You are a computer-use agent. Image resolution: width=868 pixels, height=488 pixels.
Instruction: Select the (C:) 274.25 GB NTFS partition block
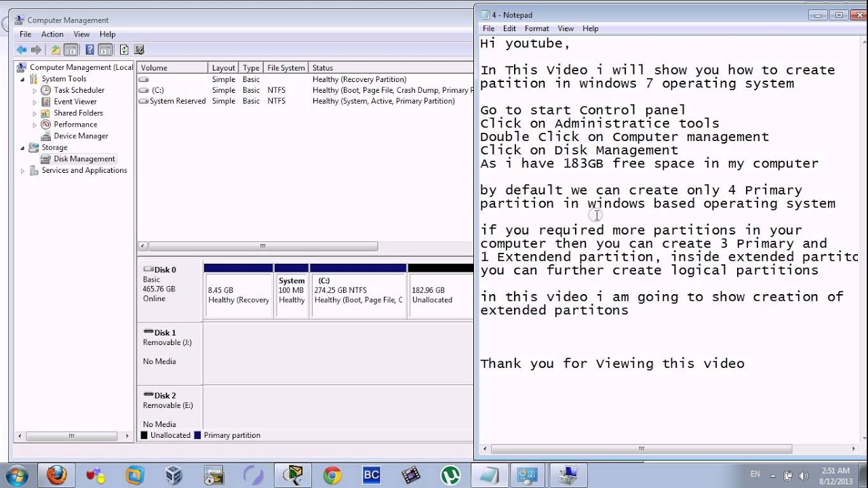point(358,291)
